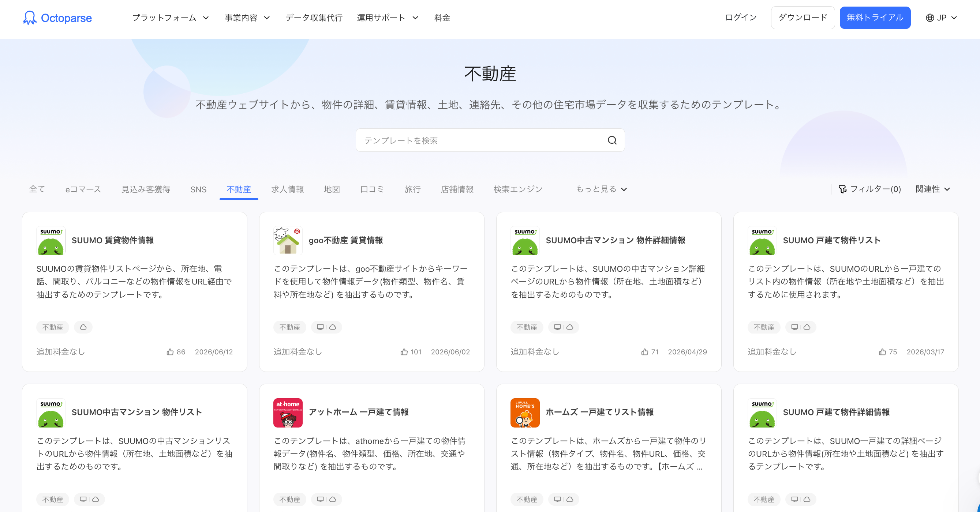Click the globe language icon
Screen dimensions: 980x512
pos(930,18)
